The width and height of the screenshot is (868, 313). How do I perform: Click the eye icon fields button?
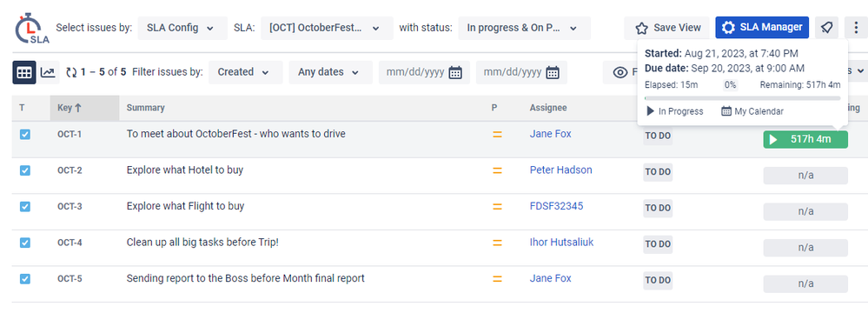[620, 72]
